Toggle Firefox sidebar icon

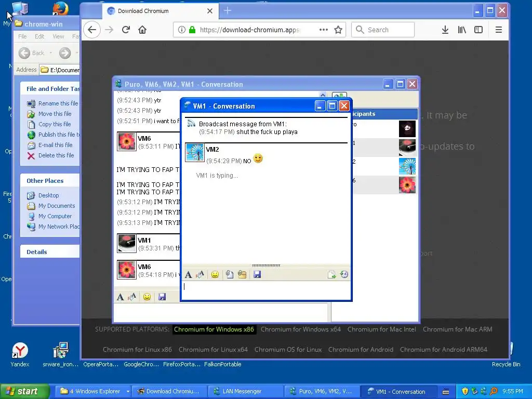tap(478, 30)
